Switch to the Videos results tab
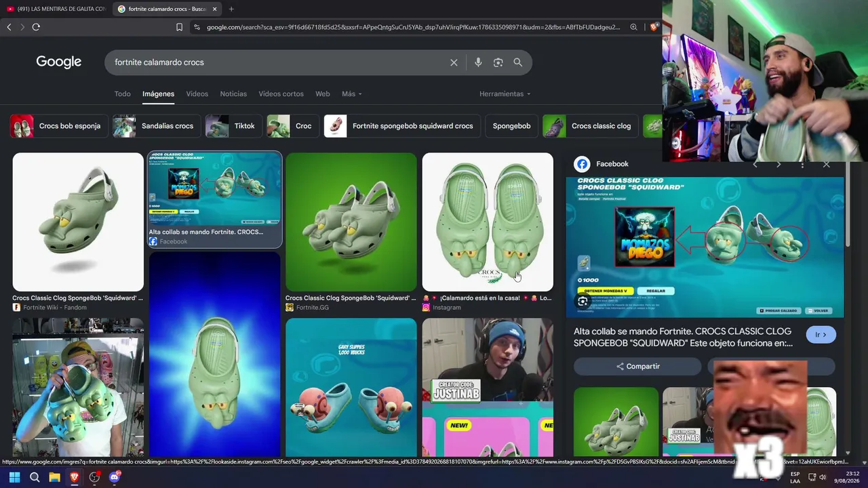868x488 pixels. pyautogui.click(x=197, y=94)
